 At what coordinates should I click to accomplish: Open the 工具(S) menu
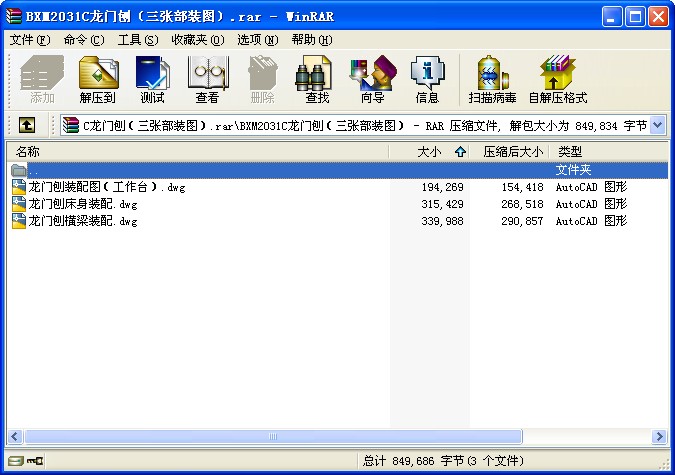pos(138,40)
